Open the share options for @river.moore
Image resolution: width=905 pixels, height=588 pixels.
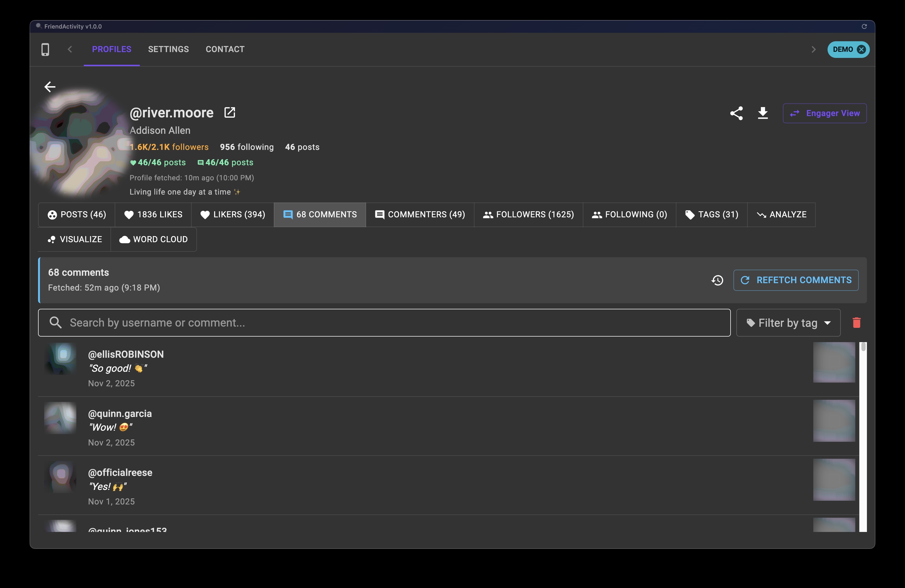737,113
